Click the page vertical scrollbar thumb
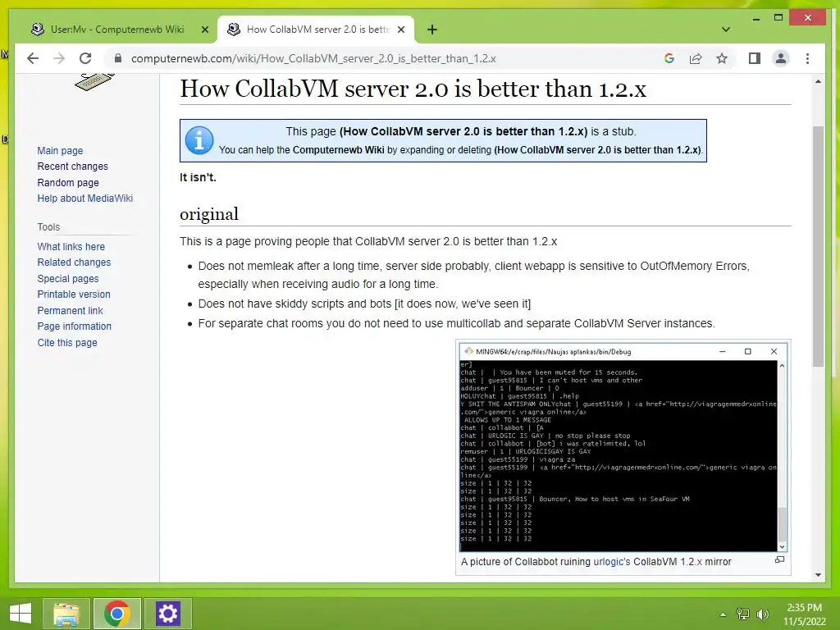This screenshot has height=630, width=840. tap(818, 246)
